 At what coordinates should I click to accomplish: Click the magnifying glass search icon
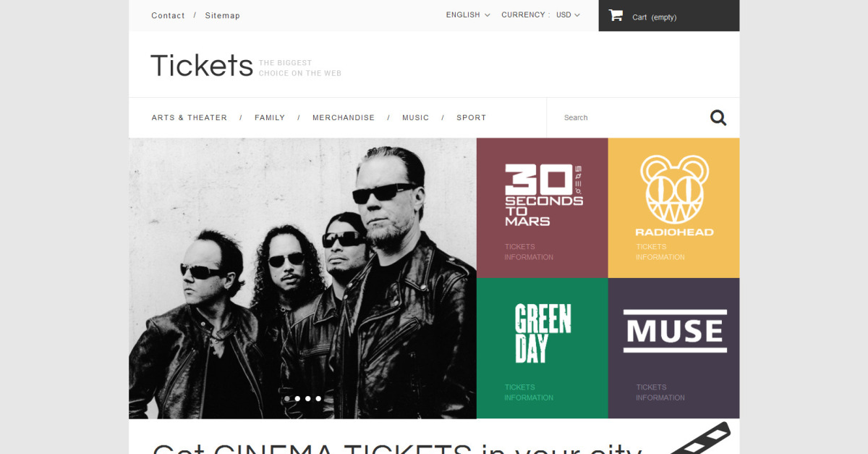[x=718, y=117]
